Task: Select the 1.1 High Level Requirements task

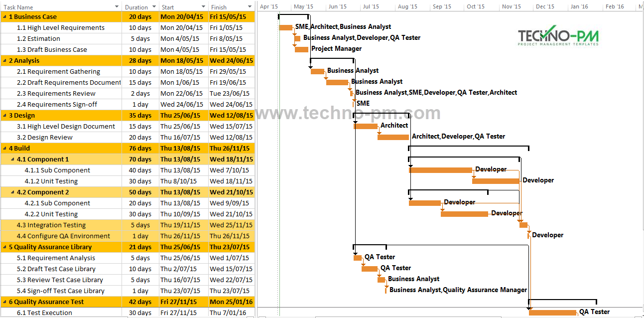Action: tap(61, 28)
